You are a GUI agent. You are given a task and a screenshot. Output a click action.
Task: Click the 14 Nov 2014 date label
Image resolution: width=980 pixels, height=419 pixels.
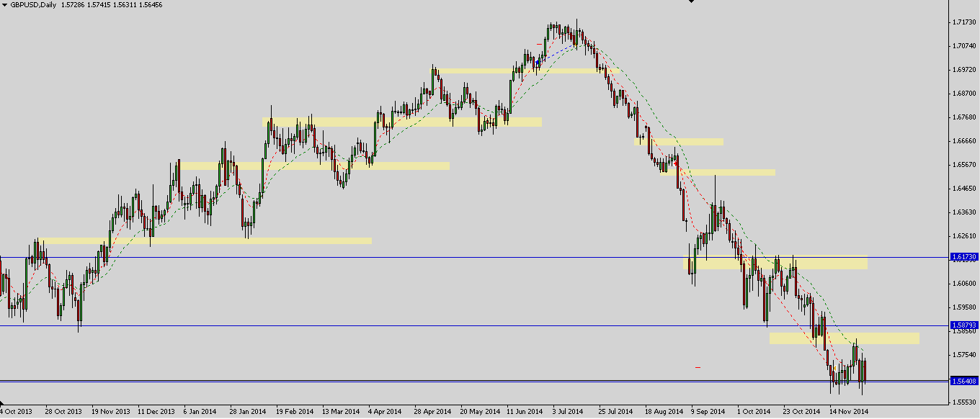pyautogui.click(x=849, y=412)
